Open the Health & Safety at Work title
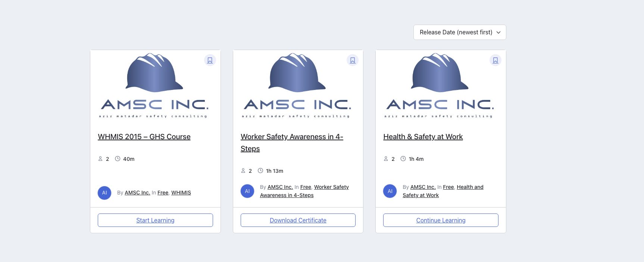This screenshot has width=644, height=262. pos(423,137)
